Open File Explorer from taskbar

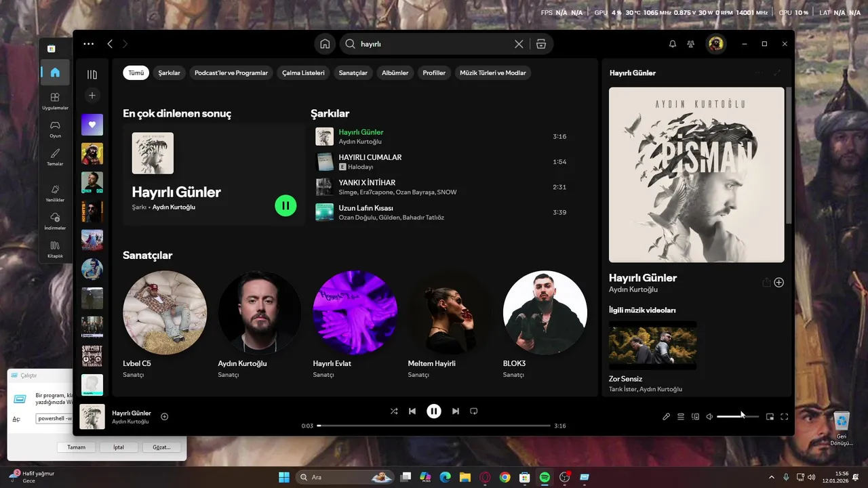click(x=465, y=477)
